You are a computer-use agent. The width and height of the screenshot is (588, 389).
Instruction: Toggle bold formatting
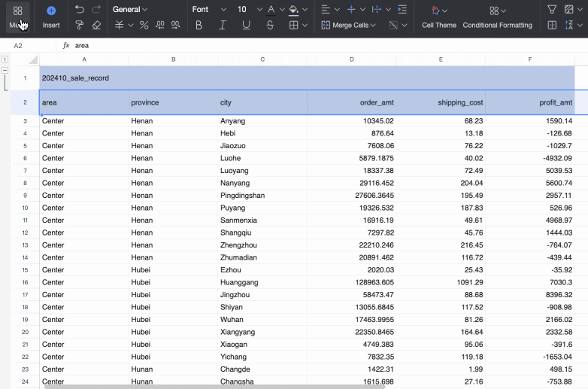click(x=199, y=25)
